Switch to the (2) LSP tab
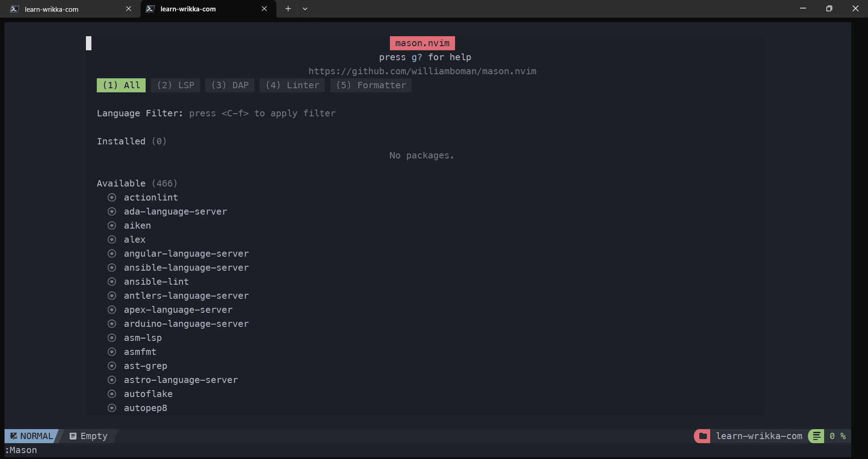The height and width of the screenshot is (459, 868). [175, 85]
